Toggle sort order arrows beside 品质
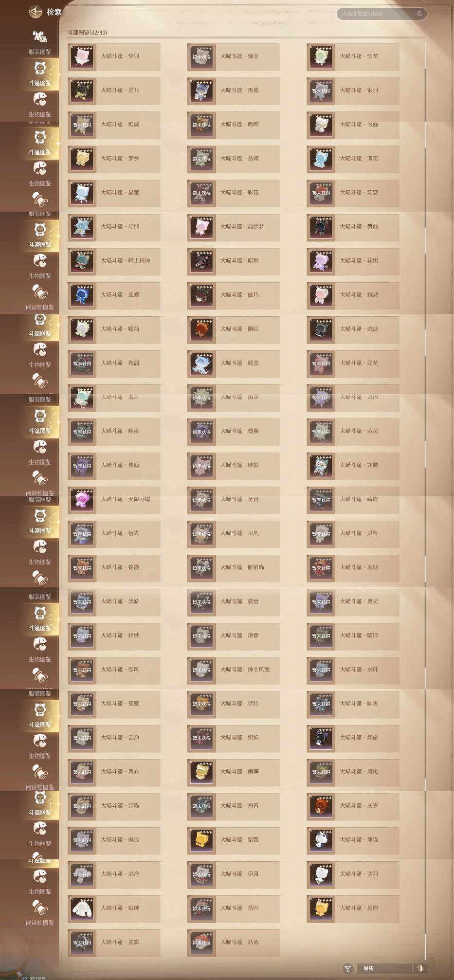 420,968
